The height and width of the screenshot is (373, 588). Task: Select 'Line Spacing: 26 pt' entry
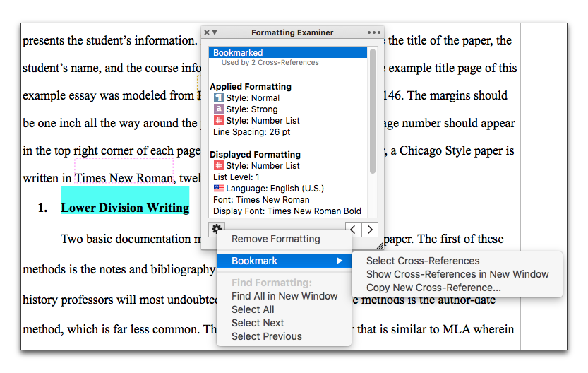point(251,132)
